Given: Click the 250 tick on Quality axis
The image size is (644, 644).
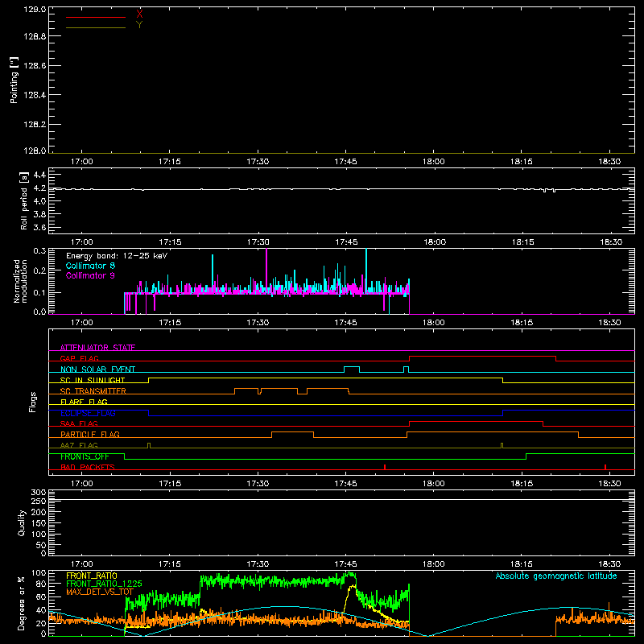Looking at the screenshot, I should pyautogui.click(x=39, y=501).
